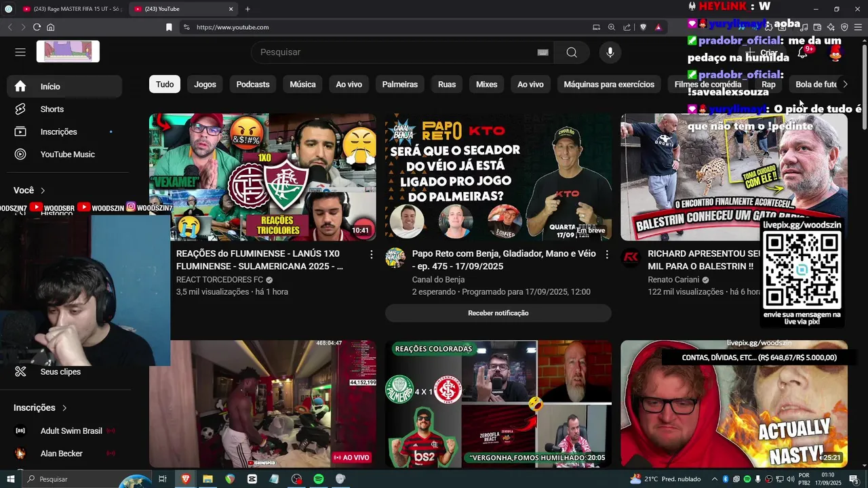Reload the page in the browser

click(37, 27)
